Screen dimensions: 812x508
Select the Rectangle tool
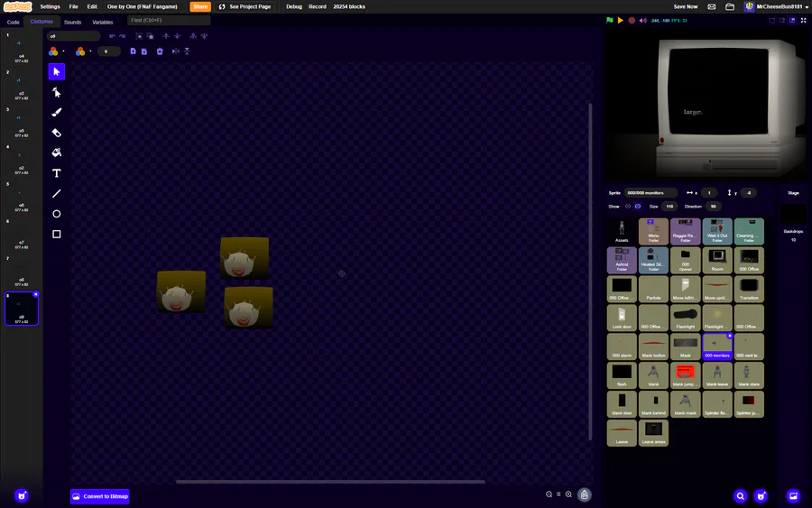click(57, 234)
